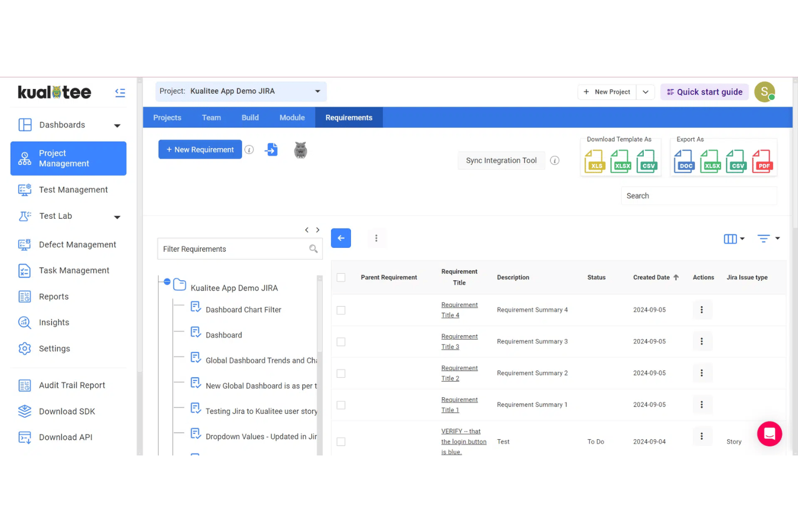Switch to the Projects tab
798x532 pixels.
(x=167, y=118)
